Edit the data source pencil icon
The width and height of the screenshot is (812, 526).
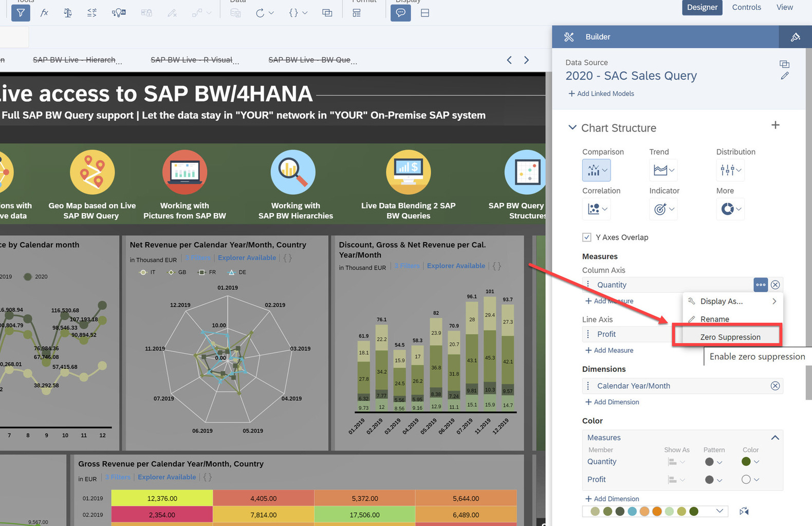(x=784, y=76)
